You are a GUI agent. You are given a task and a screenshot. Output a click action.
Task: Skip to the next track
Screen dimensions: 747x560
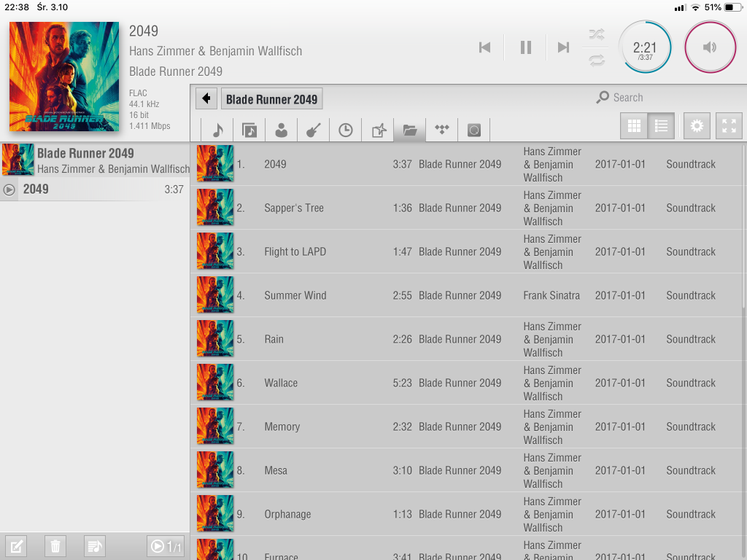point(564,47)
